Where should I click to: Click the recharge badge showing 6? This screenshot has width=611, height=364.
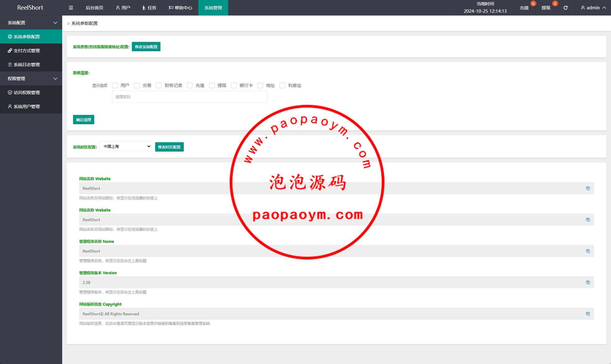(533, 4)
